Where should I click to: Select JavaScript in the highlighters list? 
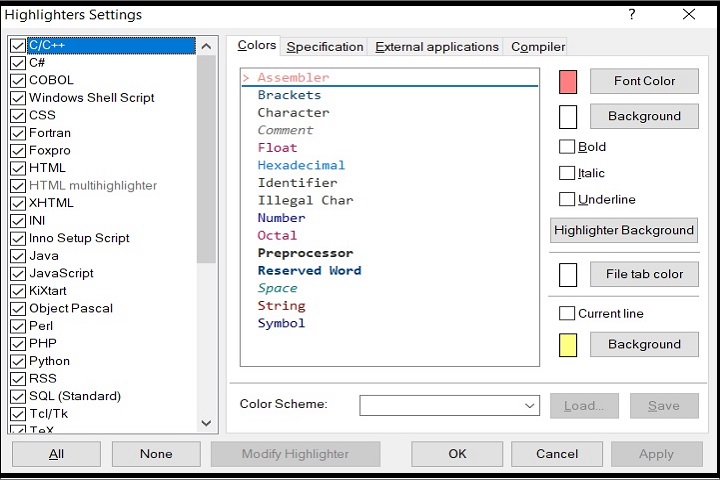pyautogui.click(x=61, y=273)
